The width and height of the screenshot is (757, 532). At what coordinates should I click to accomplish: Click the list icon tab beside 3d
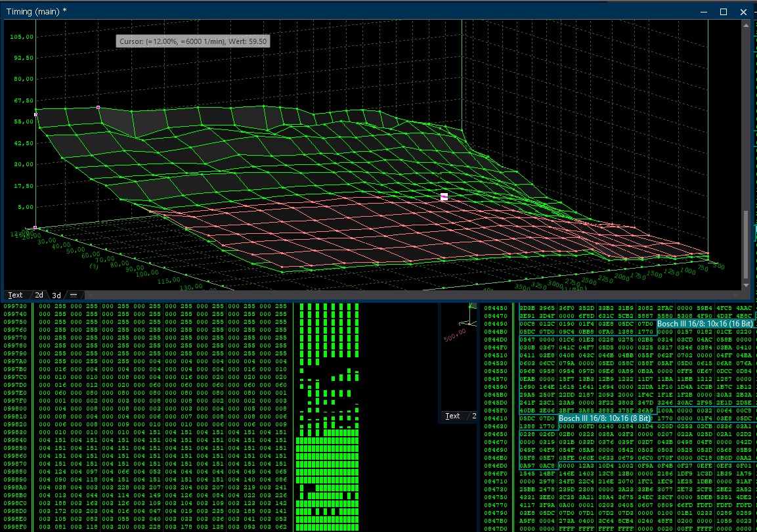(74, 295)
